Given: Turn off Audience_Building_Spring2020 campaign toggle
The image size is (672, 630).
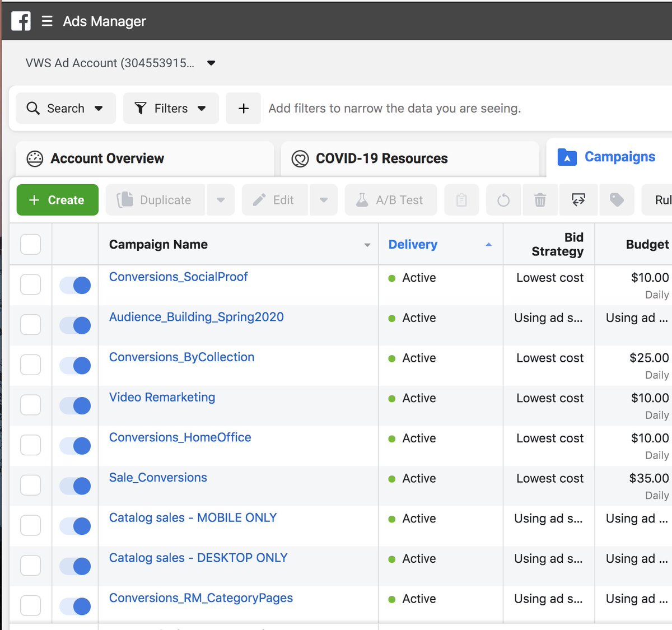Looking at the screenshot, I should pos(75,325).
